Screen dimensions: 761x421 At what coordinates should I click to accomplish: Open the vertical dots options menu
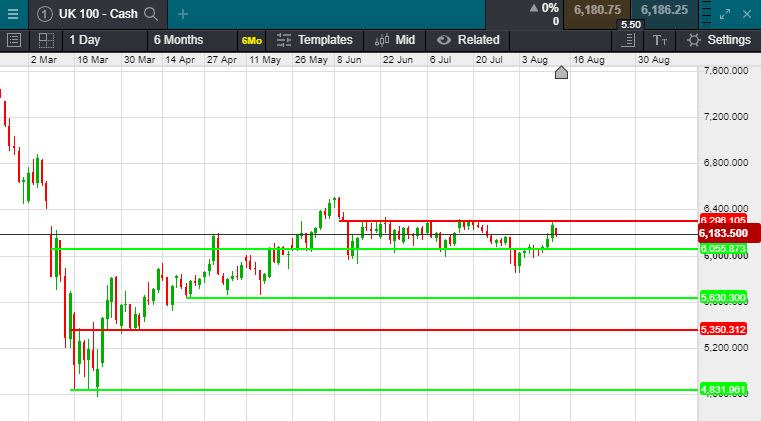[707, 14]
